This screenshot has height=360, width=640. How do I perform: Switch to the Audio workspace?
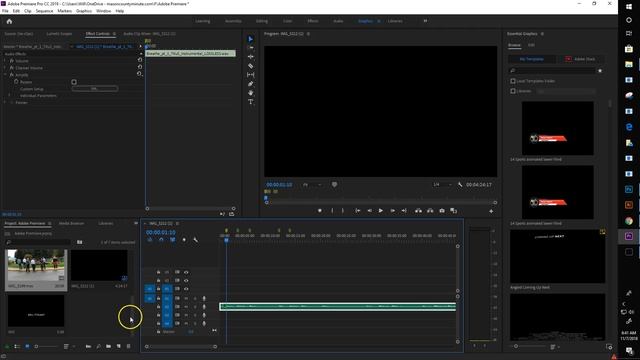click(x=338, y=21)
